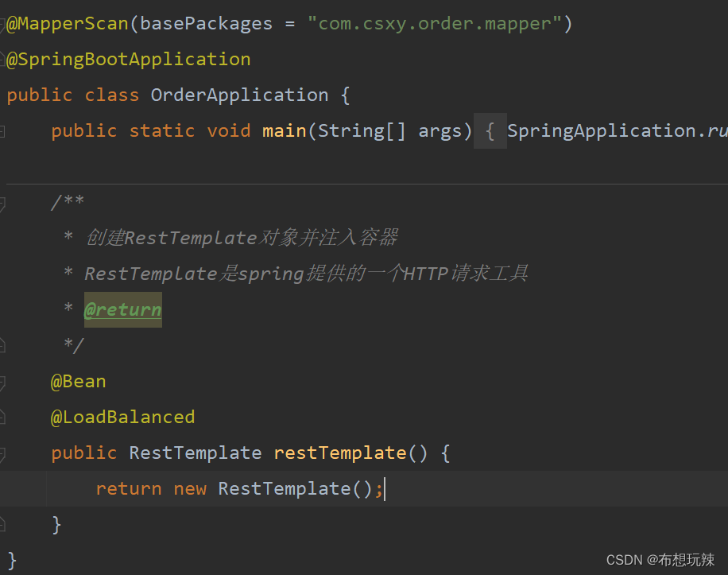Click the "com.csxy.order.mapper" string
Viewport: 728px width, 575px height.
435,24
